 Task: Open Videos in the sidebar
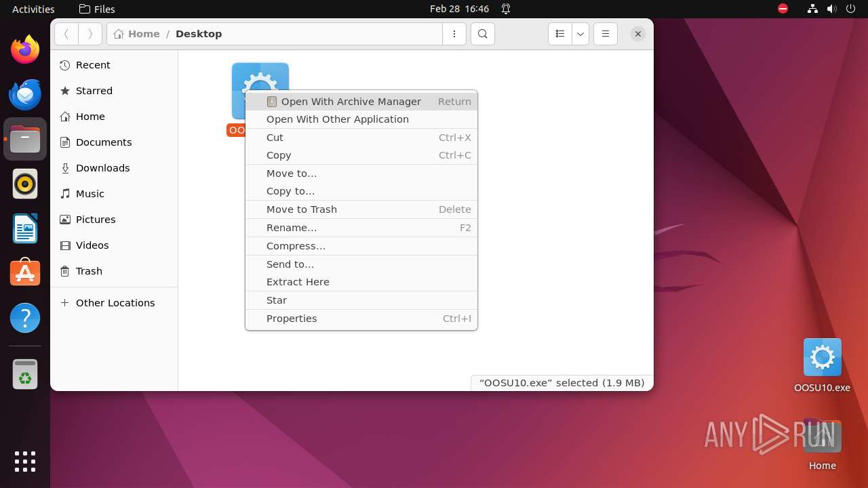point(114,245)
